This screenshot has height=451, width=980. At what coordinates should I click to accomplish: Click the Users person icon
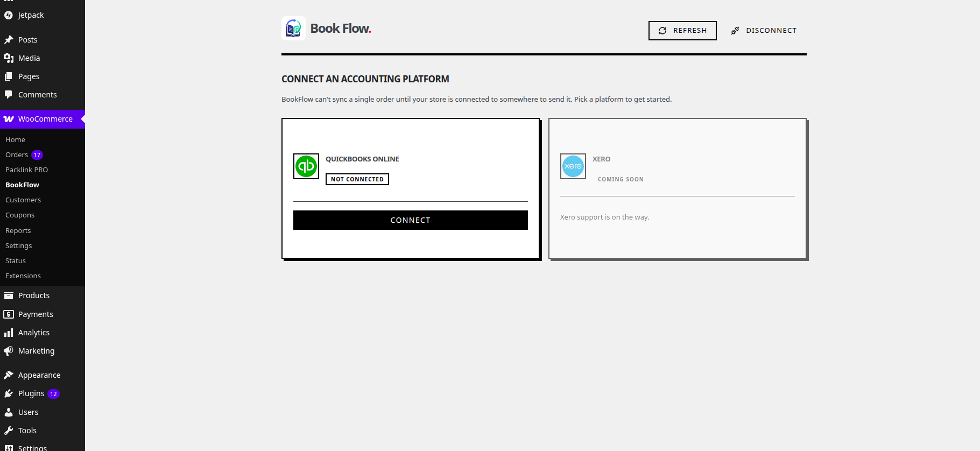9,412
